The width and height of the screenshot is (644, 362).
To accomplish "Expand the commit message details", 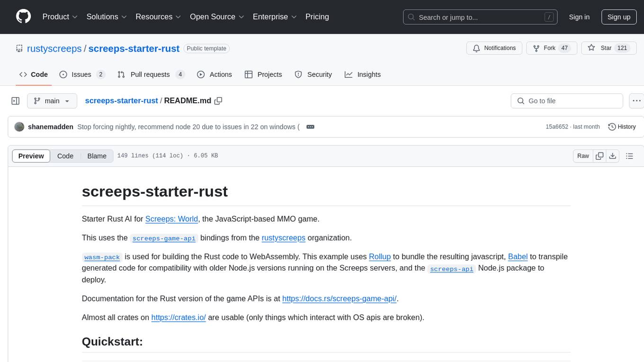I will [310, 127].
